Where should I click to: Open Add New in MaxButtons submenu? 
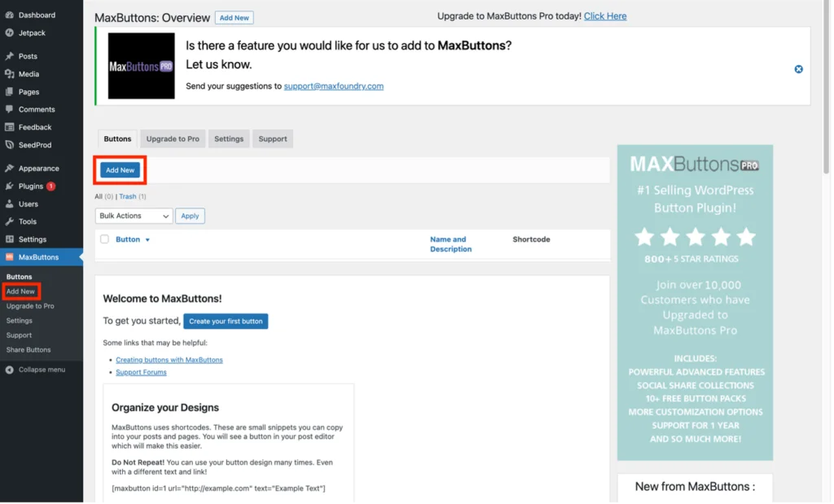(20, 291)
